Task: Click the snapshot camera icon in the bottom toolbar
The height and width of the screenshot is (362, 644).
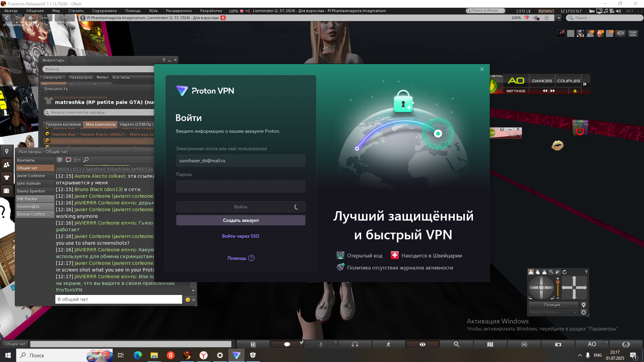Action: tap(558, 344)
